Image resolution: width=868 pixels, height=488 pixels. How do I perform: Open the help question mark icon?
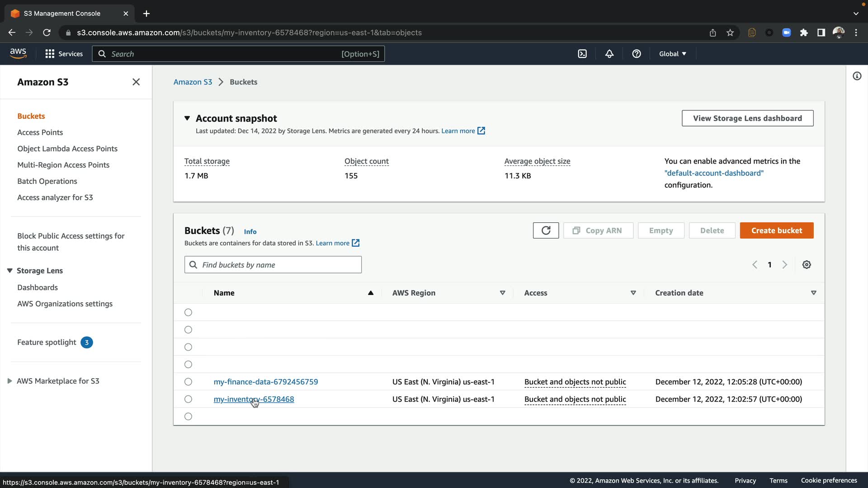pos(637,54)
